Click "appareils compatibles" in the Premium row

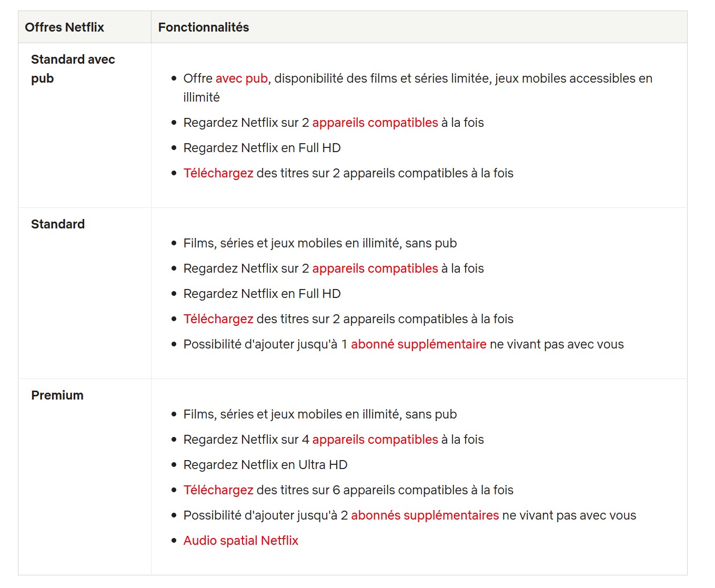[x=375, y=440]
